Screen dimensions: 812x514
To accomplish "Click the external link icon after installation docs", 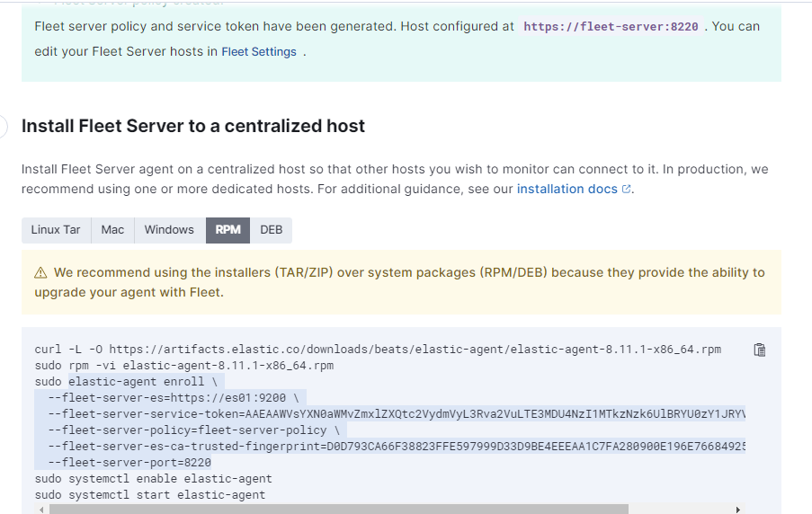I will pos(627,190).
